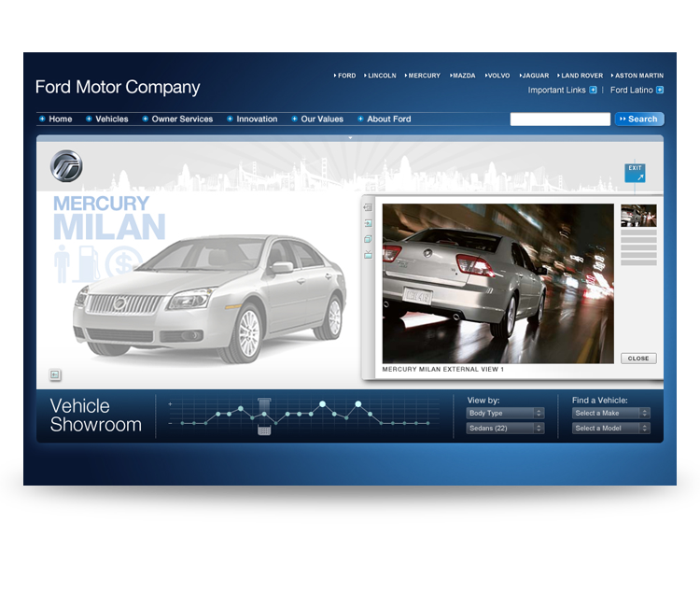700x592 pixels.
Task: Expand the Select a Make dropdown
Action: click(611, 413)
